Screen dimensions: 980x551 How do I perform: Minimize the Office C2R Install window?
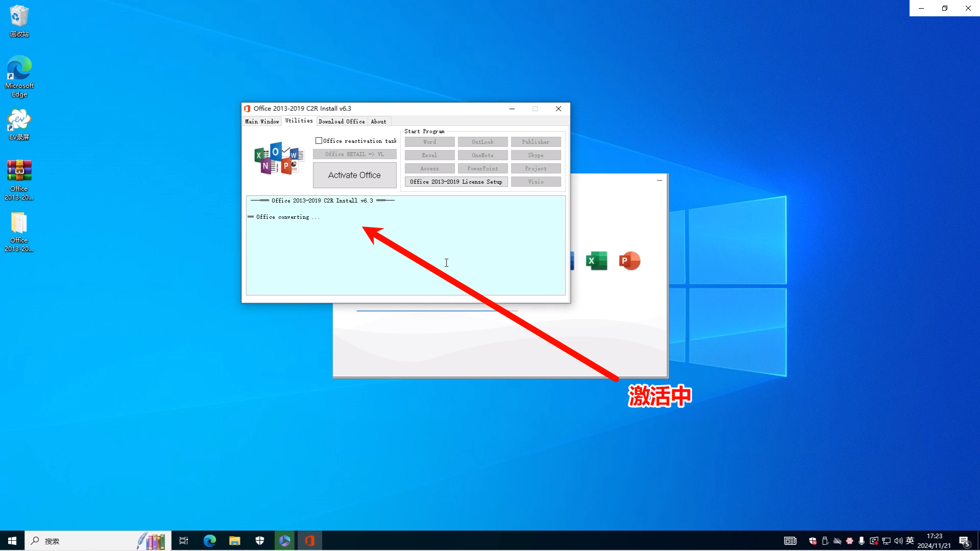click(512, 109)
